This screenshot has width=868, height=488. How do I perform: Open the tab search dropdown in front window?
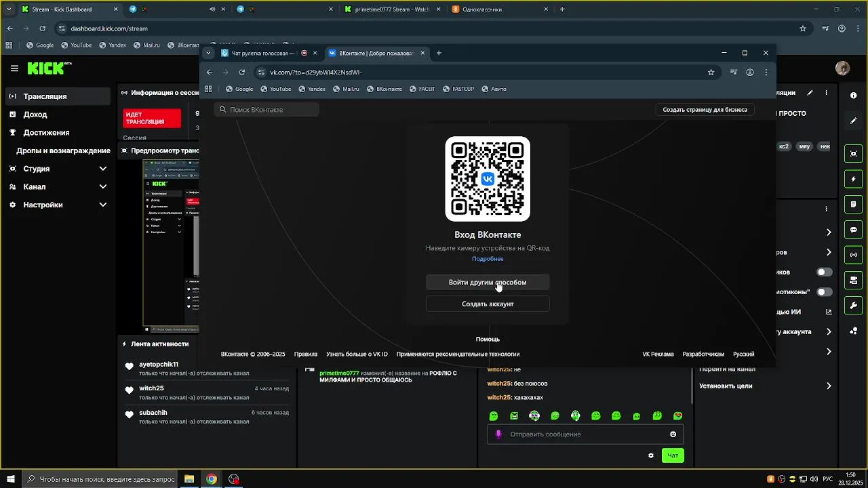pos(208,53)
